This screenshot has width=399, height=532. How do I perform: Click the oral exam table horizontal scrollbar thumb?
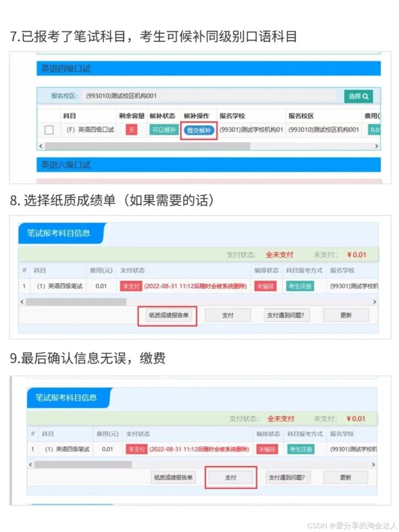pyautogui.click(x=147, y=146)
